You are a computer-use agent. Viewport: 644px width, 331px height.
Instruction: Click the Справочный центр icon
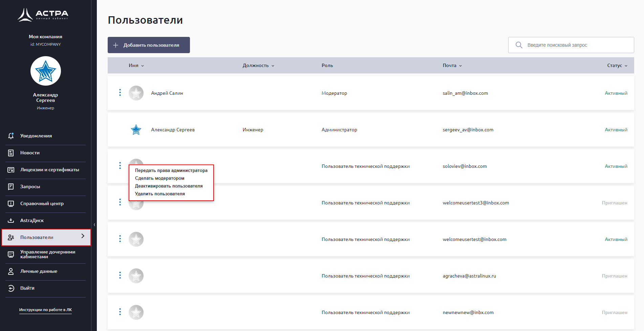(11, 204)
